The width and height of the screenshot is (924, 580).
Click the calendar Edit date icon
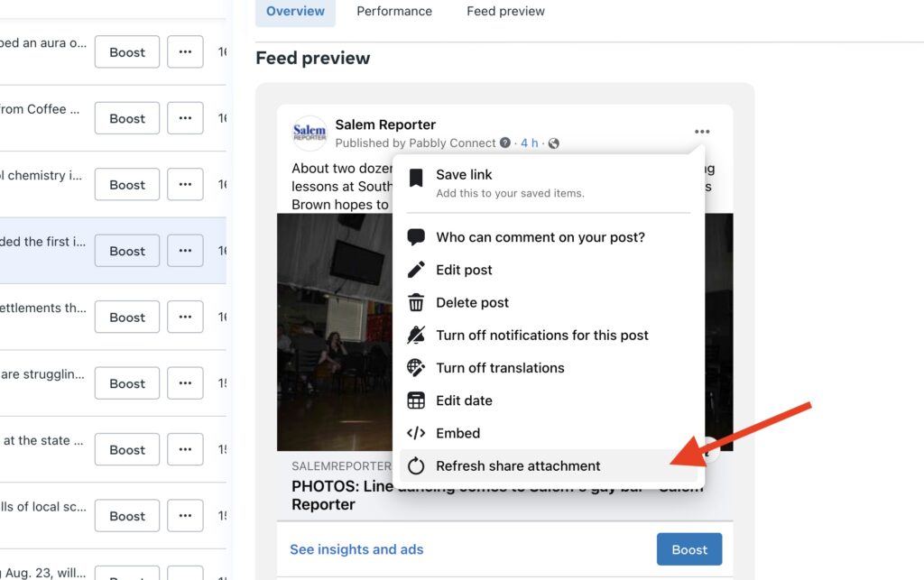(x=416, y=400)
